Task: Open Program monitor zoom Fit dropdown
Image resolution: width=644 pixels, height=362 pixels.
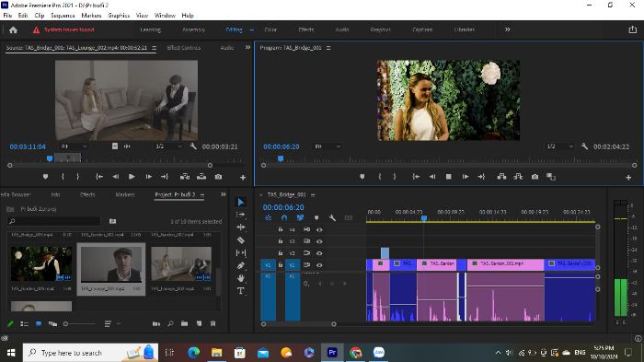Action: (x=328, y=146)
